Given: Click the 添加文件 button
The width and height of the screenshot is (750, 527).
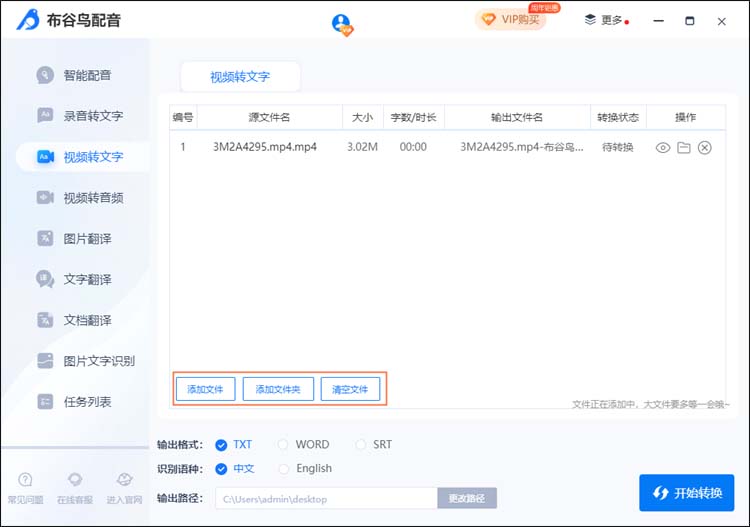Looking at the screenshot, I should [205, 389].
